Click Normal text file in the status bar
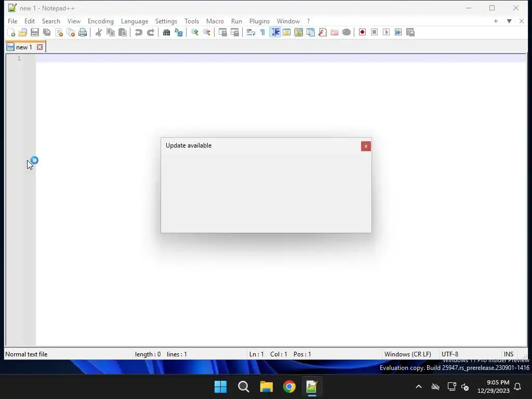The height and width of the screenshot is (399, 532). click(x=26, y=354)
